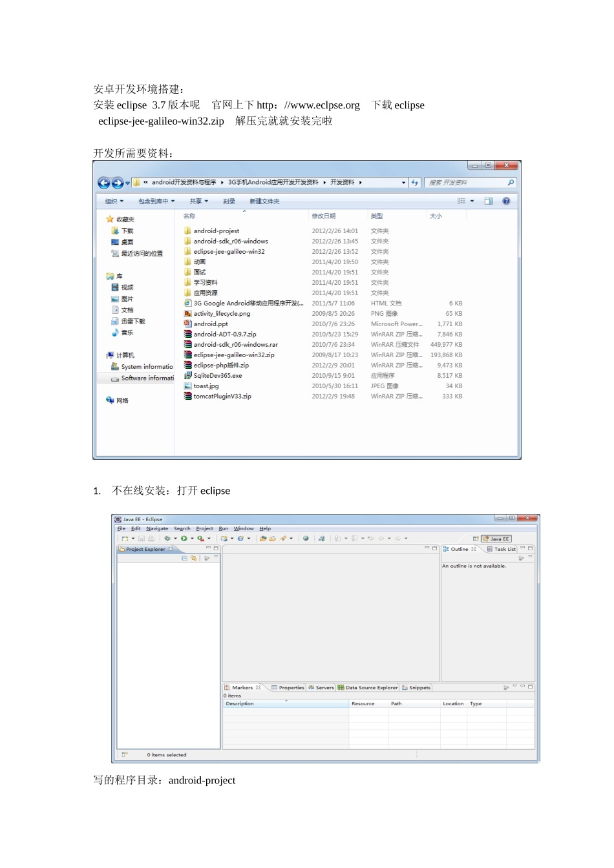Click the Explorer address bar refresh icon

tap(415, 183)
